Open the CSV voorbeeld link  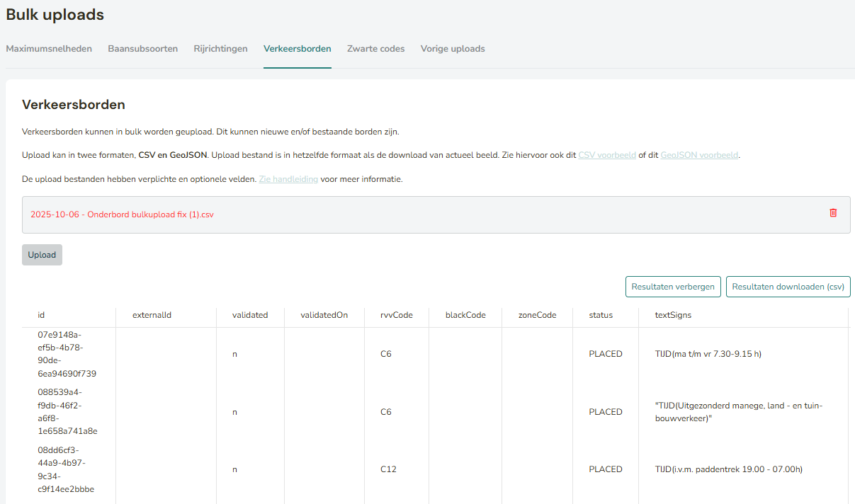(x=606, y=155)
